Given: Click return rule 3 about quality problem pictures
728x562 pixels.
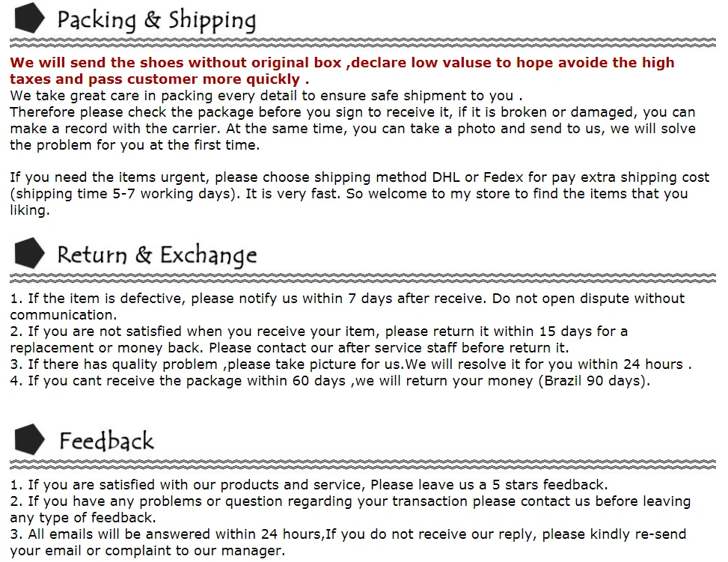Looking at the screenshot, I should tap(351, 364).
